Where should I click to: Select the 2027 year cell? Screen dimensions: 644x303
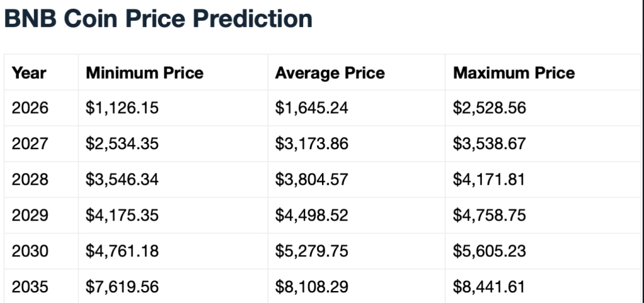click(30, 144)
